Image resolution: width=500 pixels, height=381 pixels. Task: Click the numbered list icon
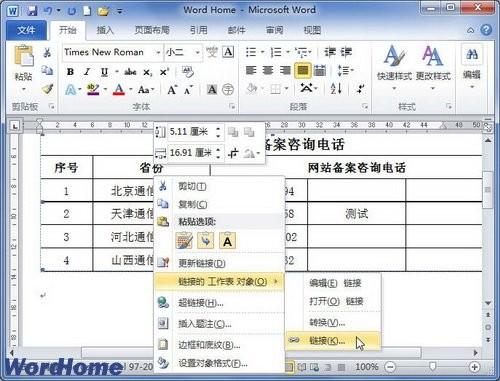coord(276,52)
